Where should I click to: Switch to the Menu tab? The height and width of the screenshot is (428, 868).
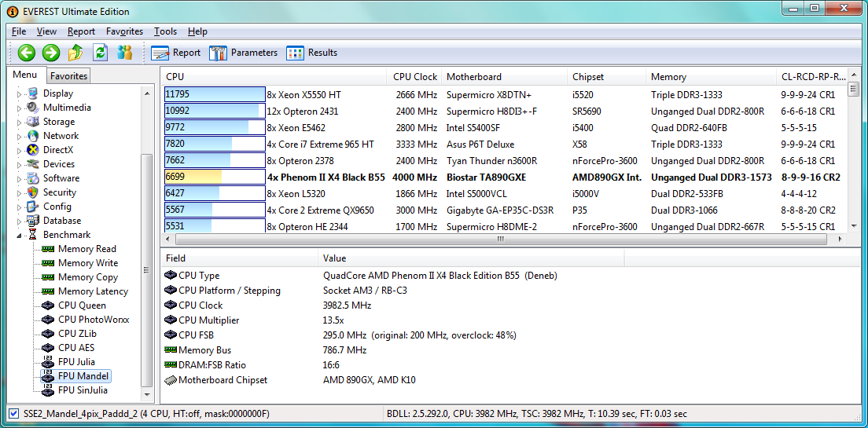coord(25,75)
